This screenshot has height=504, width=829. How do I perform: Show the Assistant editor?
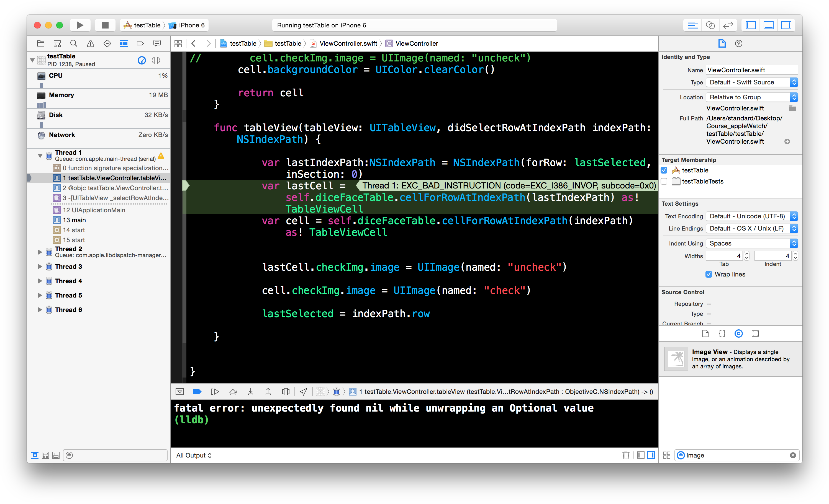710,25
